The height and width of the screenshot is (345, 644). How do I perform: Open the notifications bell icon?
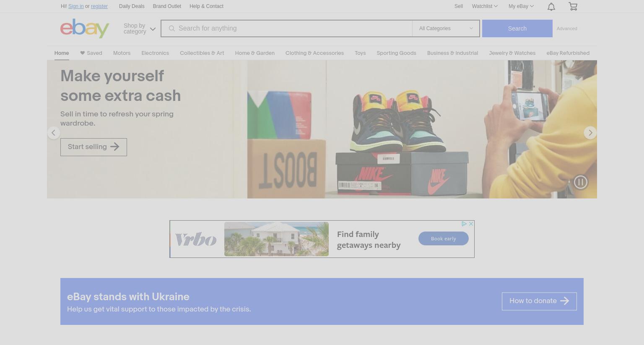click(551, 6)
